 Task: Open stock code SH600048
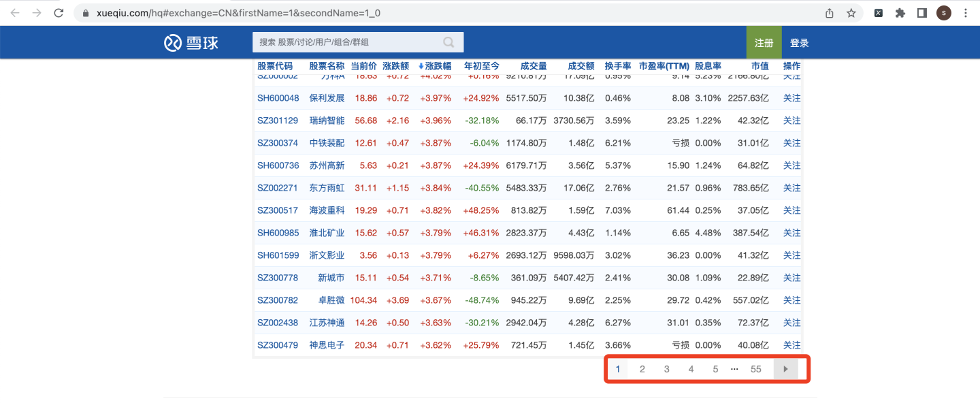pos(278,98)
